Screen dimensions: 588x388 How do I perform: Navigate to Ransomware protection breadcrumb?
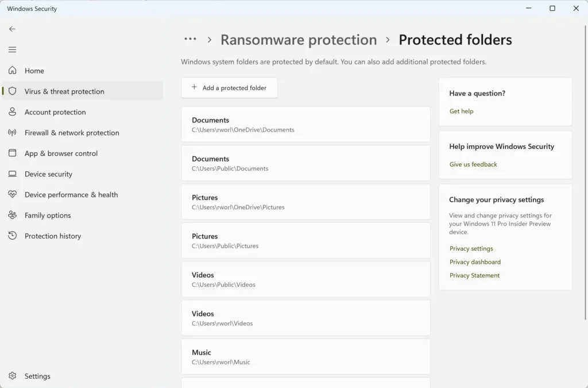tap(299, 40)
